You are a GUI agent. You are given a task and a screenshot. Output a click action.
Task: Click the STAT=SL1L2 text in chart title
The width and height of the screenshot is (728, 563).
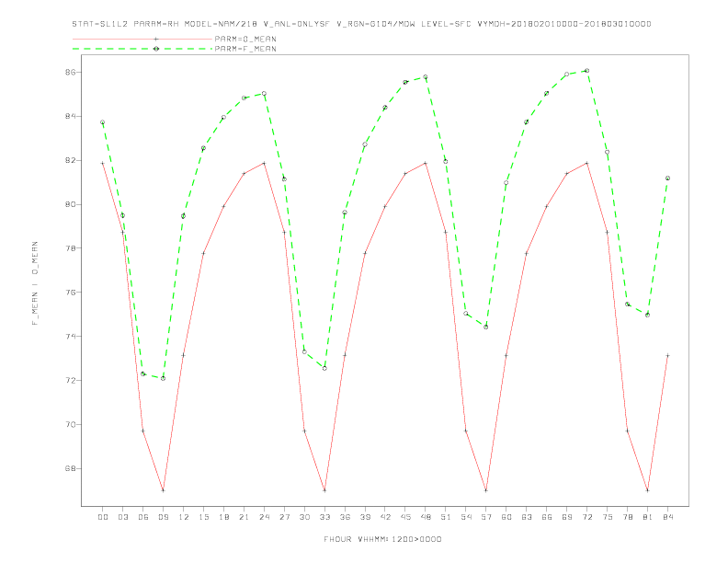[x=100, y=24]
